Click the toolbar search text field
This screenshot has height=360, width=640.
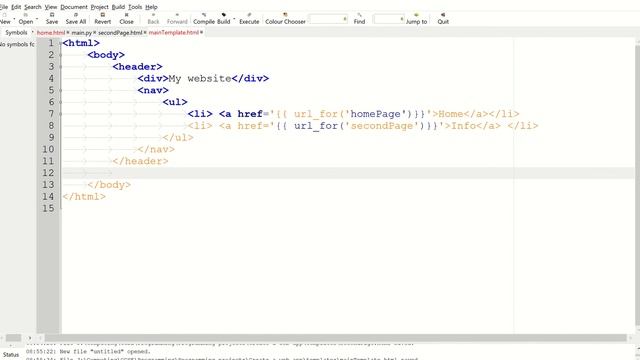pos(328,19)
